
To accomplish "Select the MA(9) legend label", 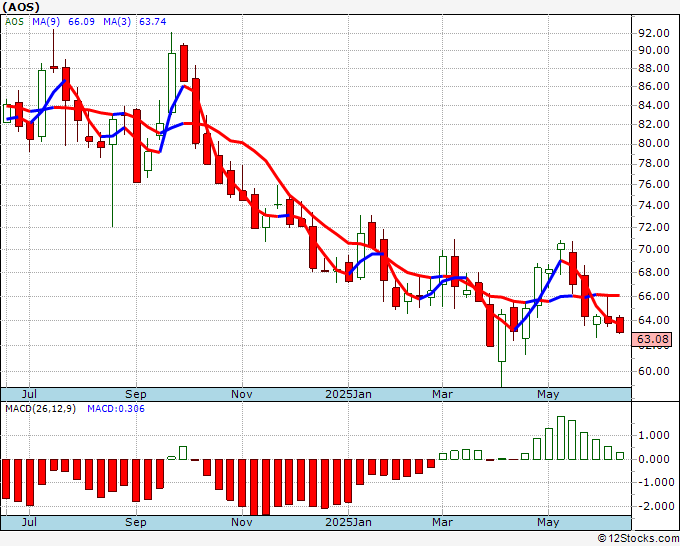I will tap(46, 22).
